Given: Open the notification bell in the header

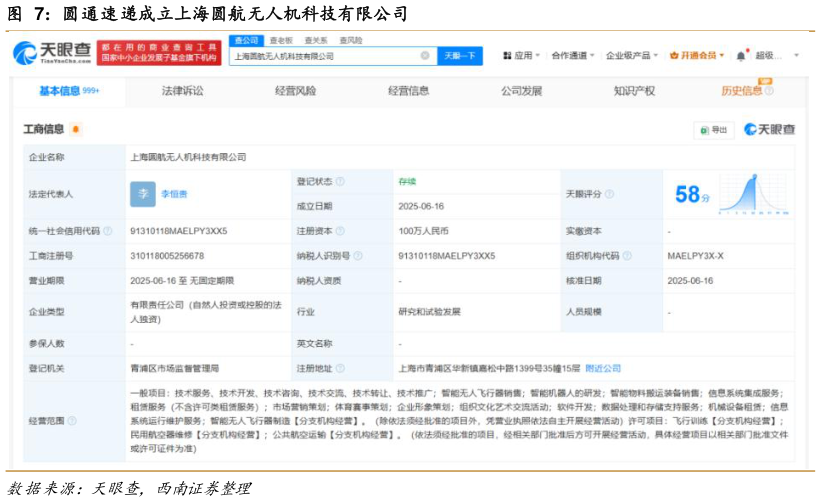Looking at the screenshot, I should pyautogui.click(x=741, y=55).
